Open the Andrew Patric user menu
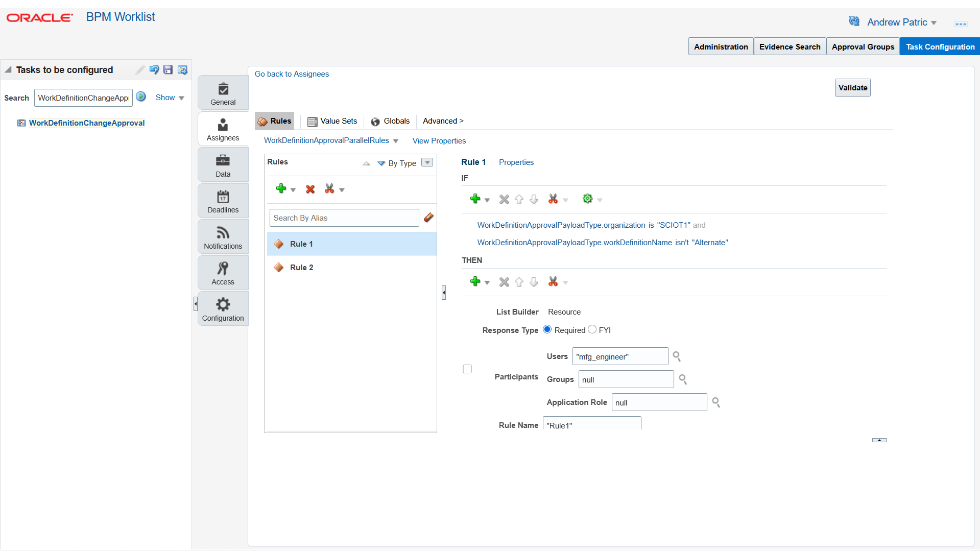980x551 pixels. [x=902, y=22]
